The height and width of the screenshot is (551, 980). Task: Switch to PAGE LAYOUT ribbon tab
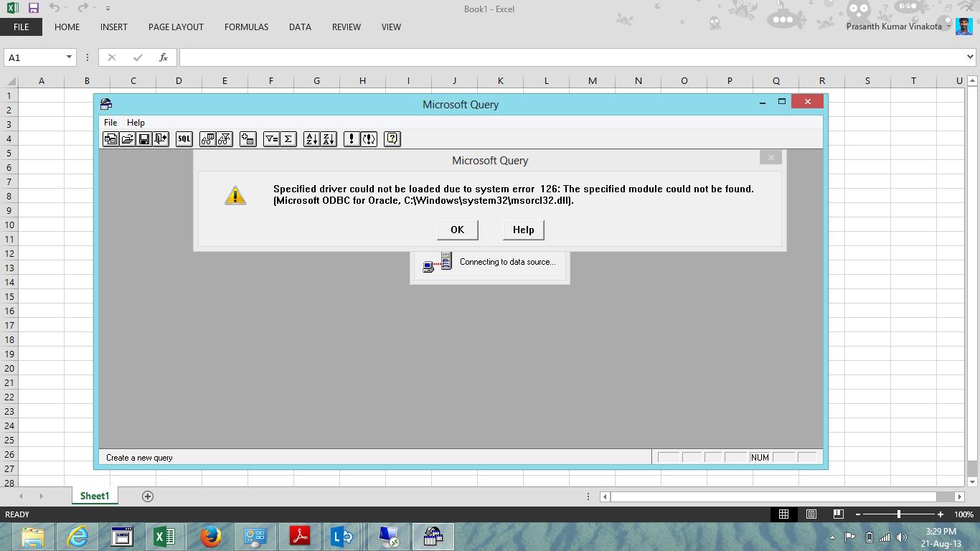[176, 27]
